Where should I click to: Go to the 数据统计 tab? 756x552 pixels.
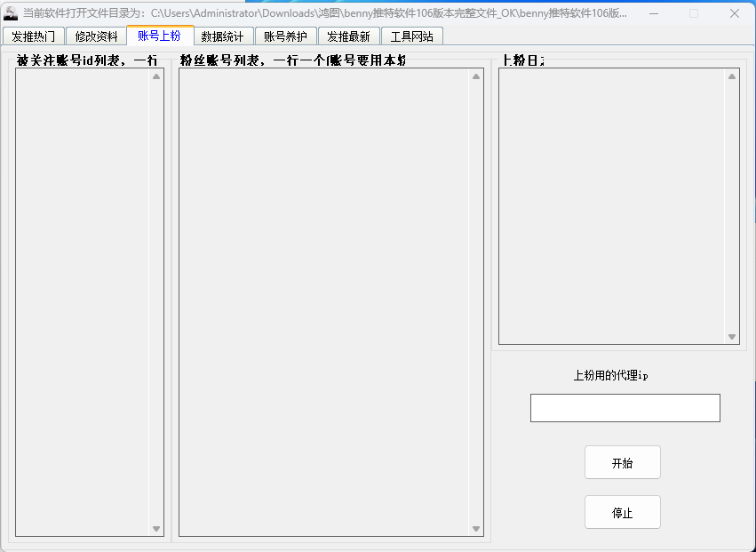(x=222, y=36)
